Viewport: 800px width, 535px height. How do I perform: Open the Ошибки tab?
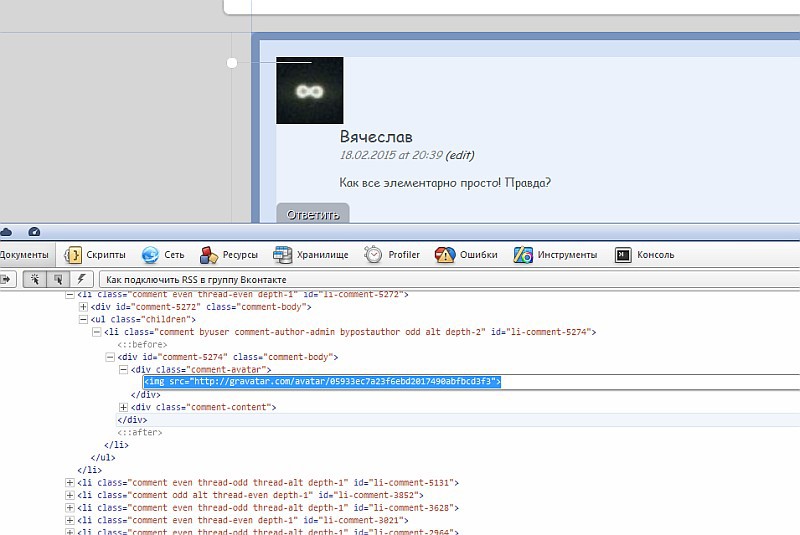pyautogui.click(x=466, y=254)
